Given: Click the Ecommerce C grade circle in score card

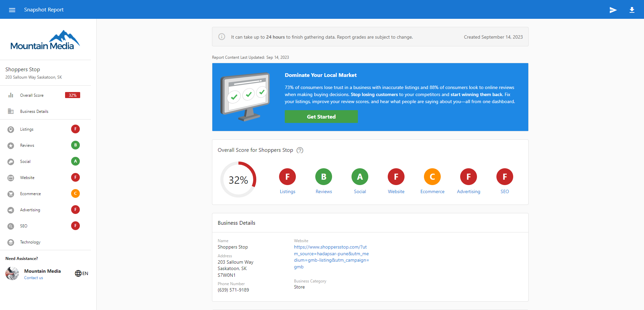Looking at the screenshot, I should pos(432,177).
